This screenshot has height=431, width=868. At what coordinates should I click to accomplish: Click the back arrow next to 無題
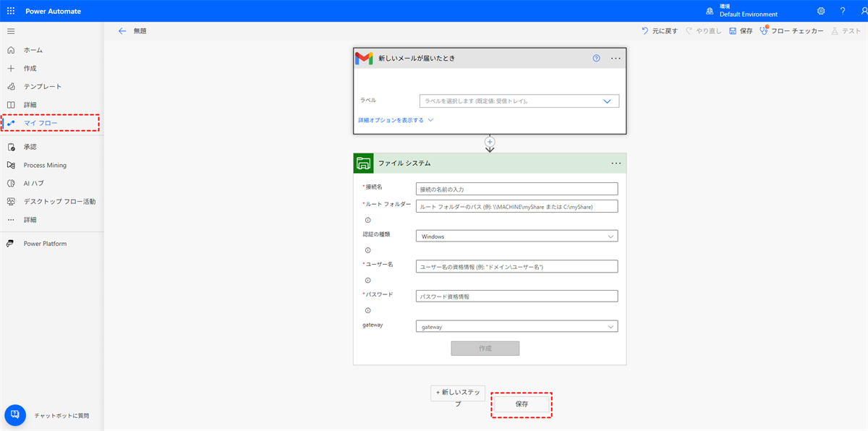tap(122, 31)
